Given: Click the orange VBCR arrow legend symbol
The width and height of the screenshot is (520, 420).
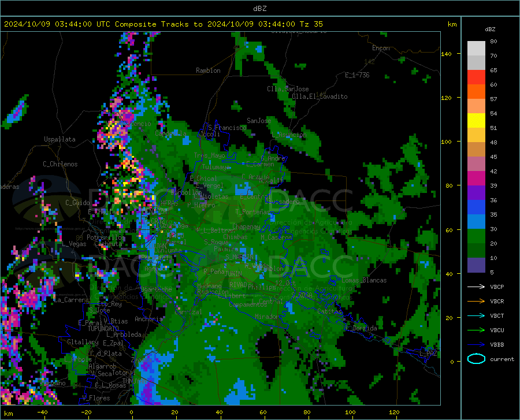Looking at the screenshot, I should coord(476,302).
